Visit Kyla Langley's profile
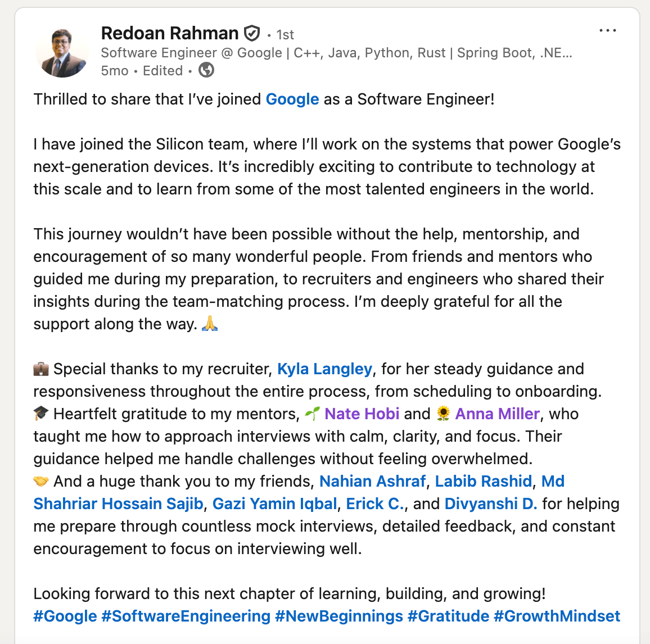Screen dimensions: 650x644 (324, 369)
